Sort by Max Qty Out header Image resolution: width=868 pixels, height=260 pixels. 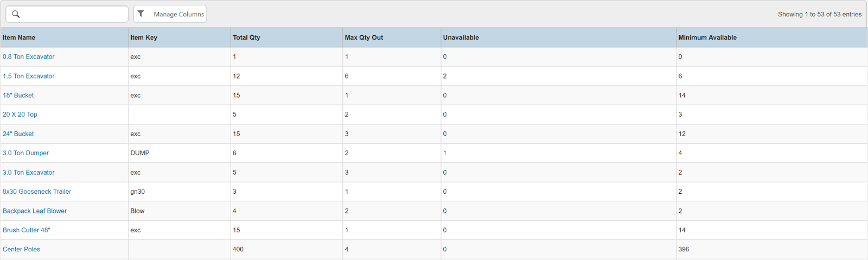click(x=363, y=37)
